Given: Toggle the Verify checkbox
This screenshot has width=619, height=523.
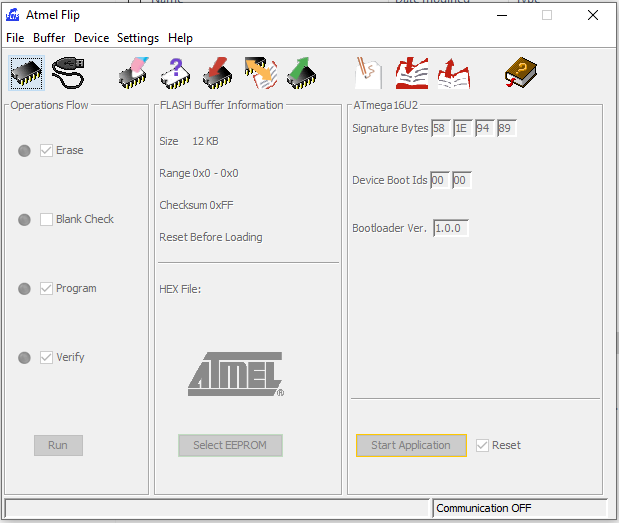Looking at the screenshot, I should coord(46,358).
